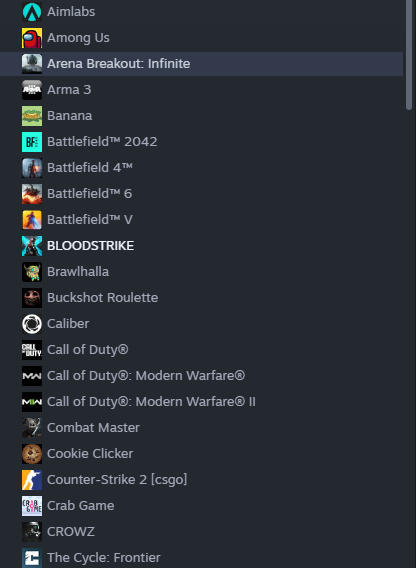The width and height of the screenshot is (416, 568).
Task: Click the Cookie Clicker cookie icon
Action: tap(32, 454)
